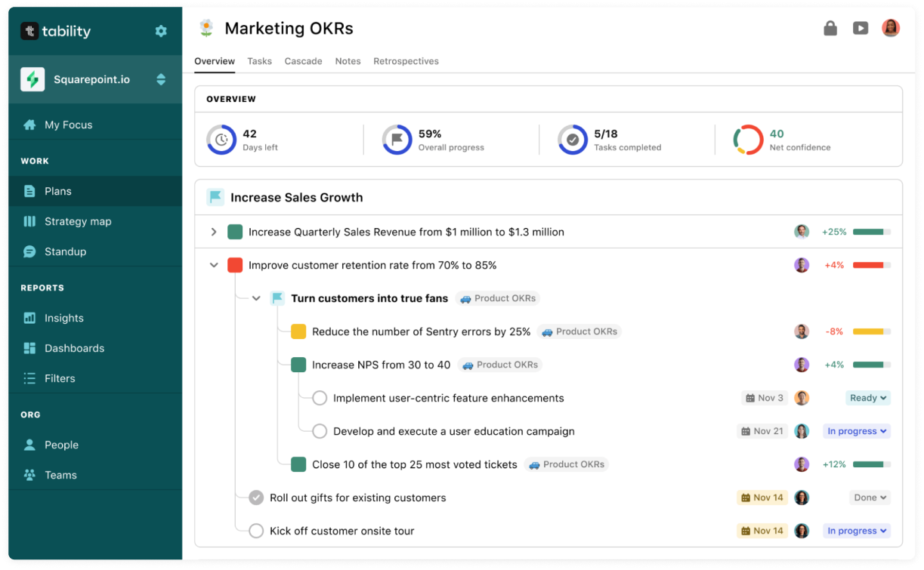Click flag icon beside Turn customers into true fans
The image size is (924, 570).
[x=277, y=298]
